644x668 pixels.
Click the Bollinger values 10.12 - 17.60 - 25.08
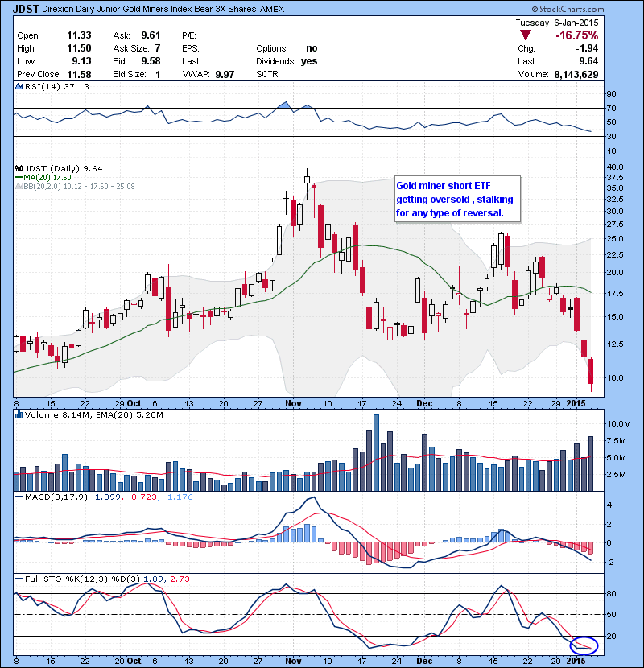pyautogui.click(x=99, y=186)
